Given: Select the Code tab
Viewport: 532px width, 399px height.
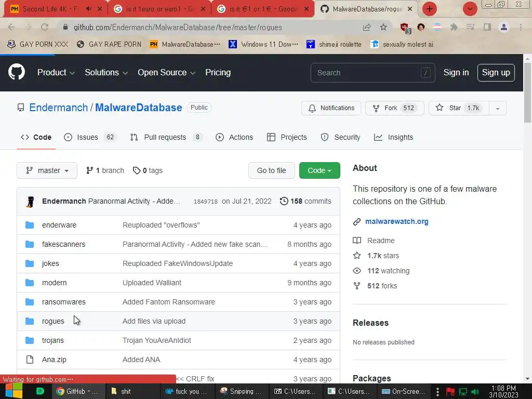Looking at the screenshot, I should point(36,137).
